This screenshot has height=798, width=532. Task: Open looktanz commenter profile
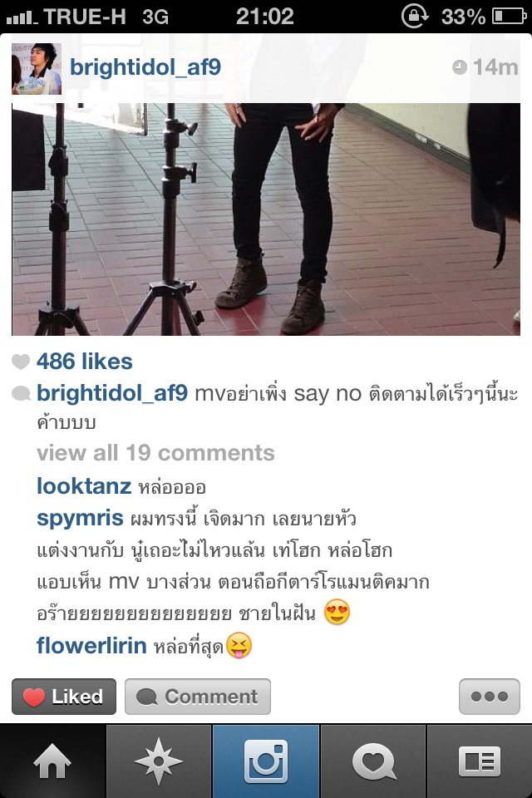(x=84, y=485)
